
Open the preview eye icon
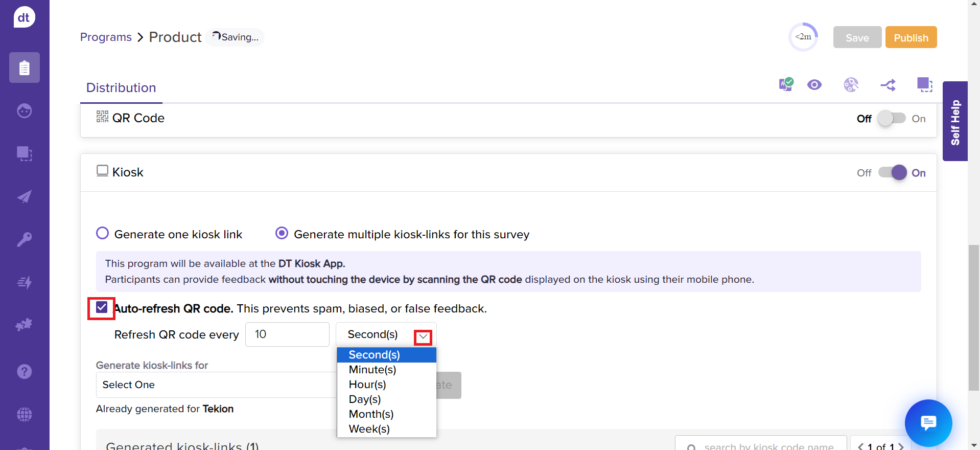click(814, 85)
